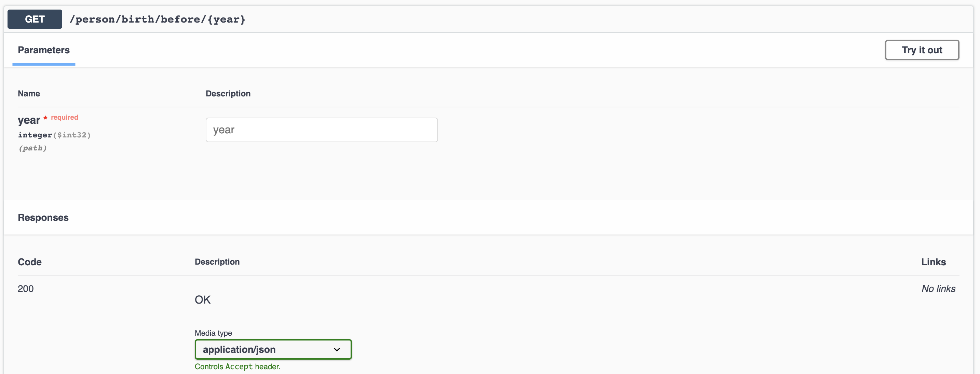Click the integer($int32) type label
The image size is (980, 374).
[x=54, y=135]
